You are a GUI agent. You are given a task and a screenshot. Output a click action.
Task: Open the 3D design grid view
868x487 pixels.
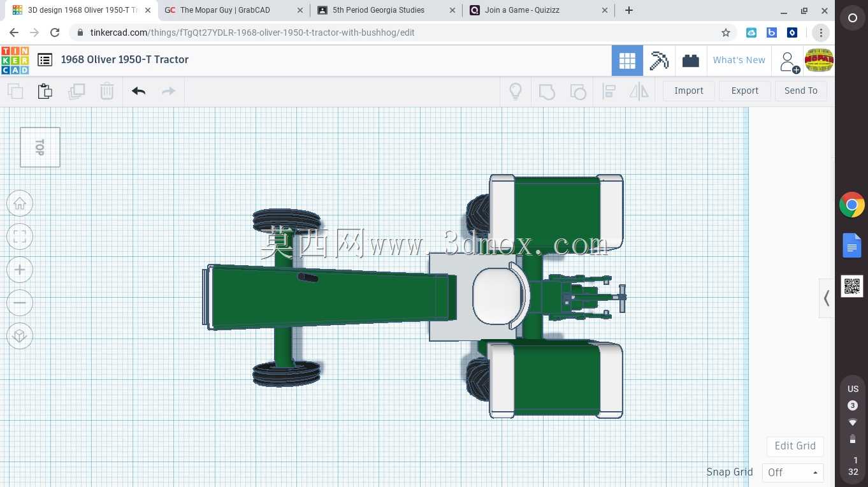pyautogui.click(x=627, y=61)
